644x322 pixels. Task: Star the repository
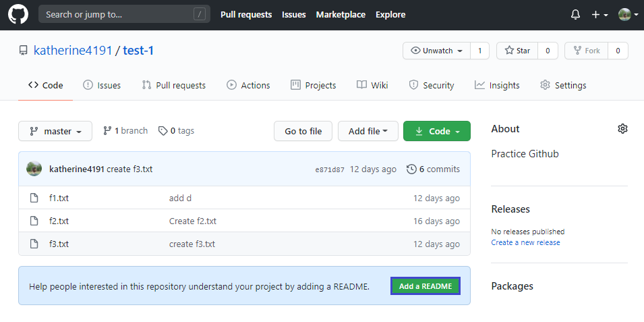517,51
